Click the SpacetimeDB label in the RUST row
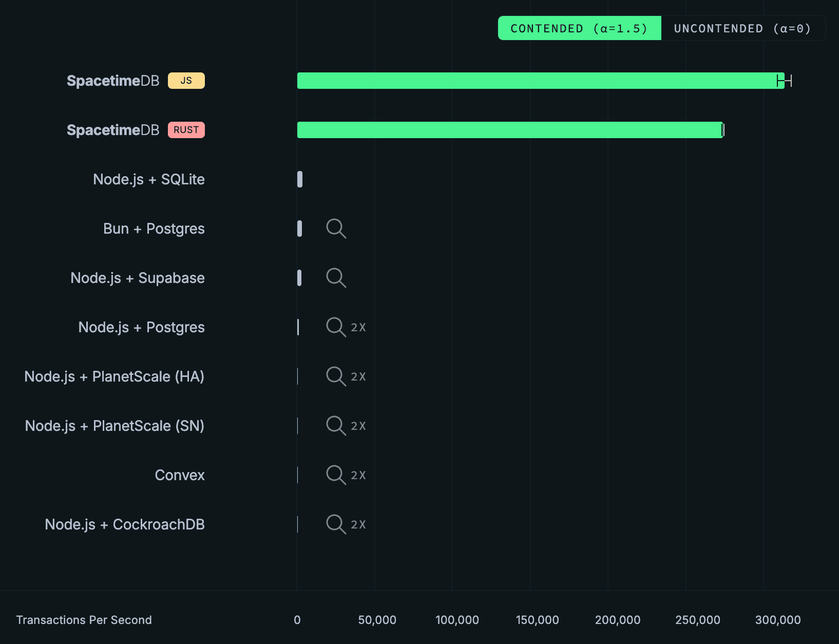Screen dimensions: 839x644 pyautogui.click(x=113, y=130)
